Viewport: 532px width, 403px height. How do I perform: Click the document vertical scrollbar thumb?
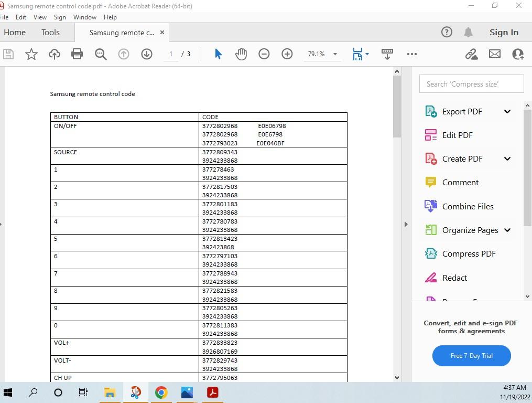[397, 107]
